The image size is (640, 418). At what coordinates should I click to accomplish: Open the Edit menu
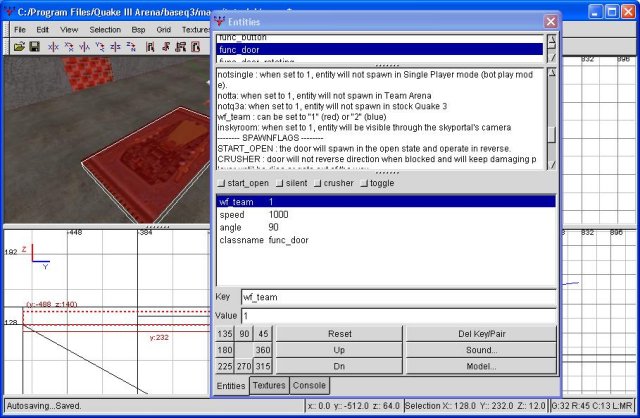tap(42, 30)
